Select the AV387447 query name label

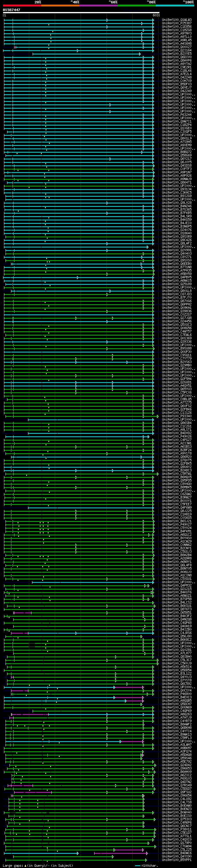pos(11,10)
